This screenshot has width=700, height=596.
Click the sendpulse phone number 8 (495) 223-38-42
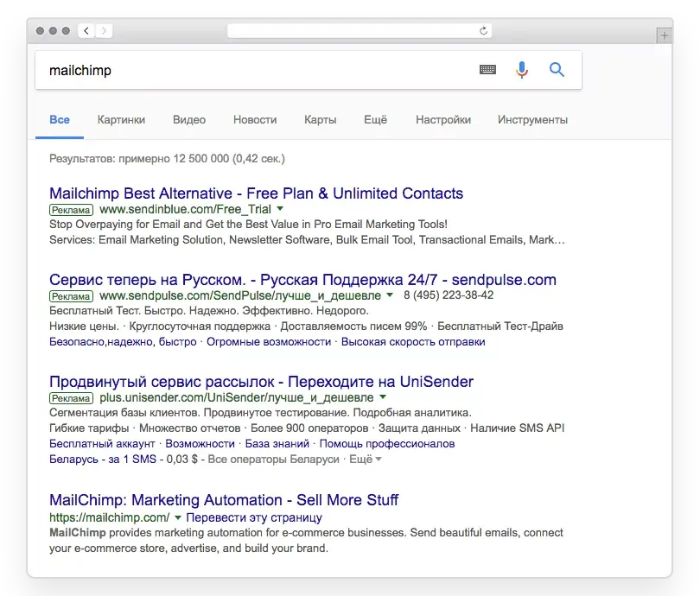(x=449, y=295)
